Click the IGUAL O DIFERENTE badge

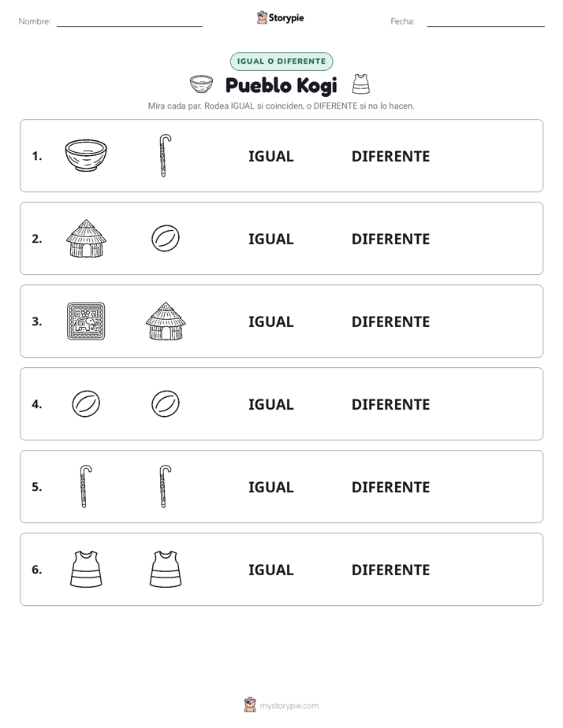click(x=281, y=61)
